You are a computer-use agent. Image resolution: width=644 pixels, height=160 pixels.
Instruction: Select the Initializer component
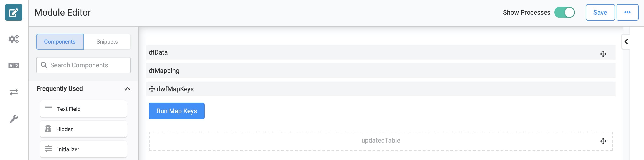(83, 149)
